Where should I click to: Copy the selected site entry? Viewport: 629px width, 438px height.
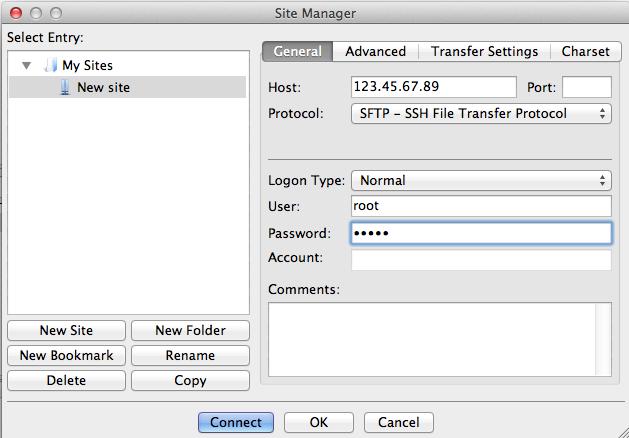coord(190,381)
